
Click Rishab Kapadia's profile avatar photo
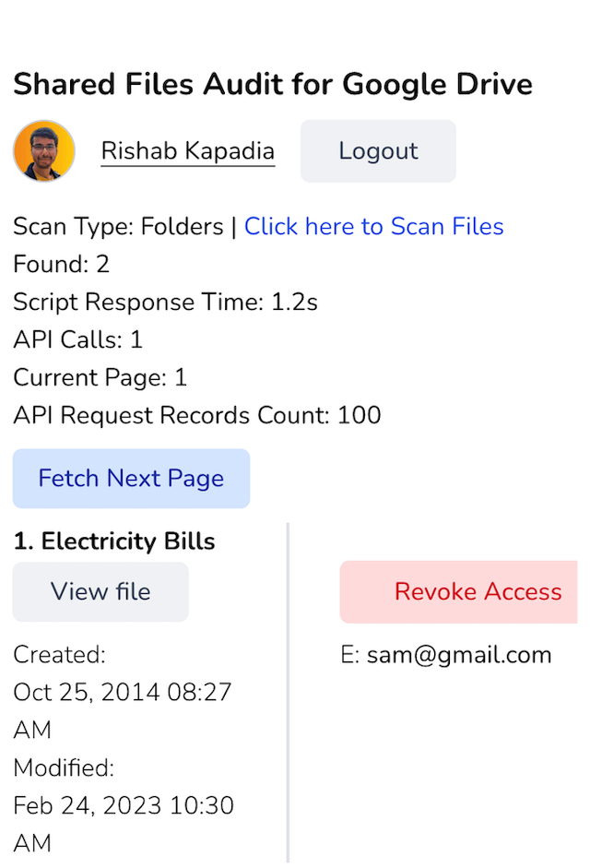[43, 151]
